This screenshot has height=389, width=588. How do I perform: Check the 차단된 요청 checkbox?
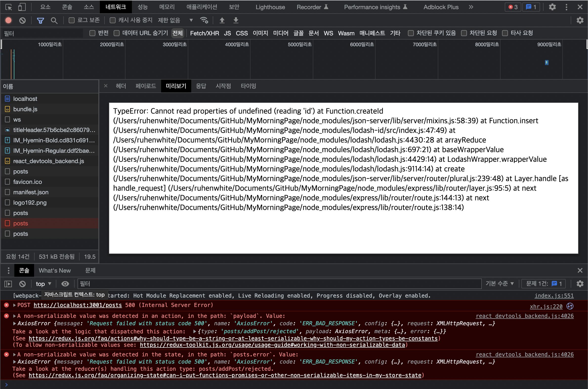[464, 33]
